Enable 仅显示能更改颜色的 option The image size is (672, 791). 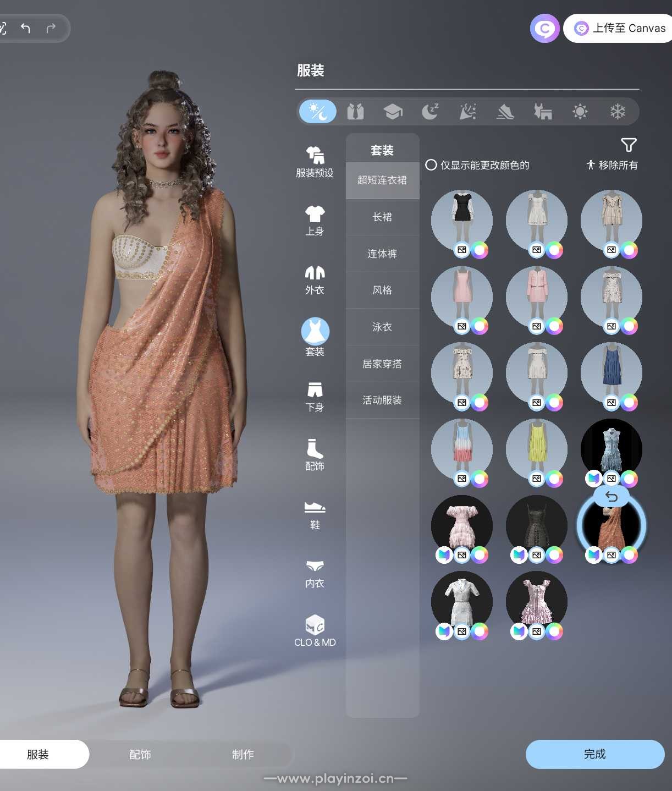[431, 165]
